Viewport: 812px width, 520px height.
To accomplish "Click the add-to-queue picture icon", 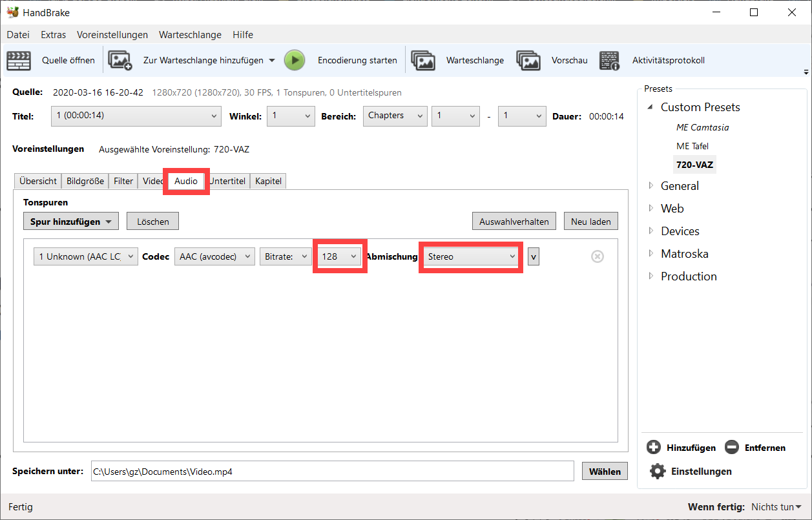I will click(x=120, y=60).
